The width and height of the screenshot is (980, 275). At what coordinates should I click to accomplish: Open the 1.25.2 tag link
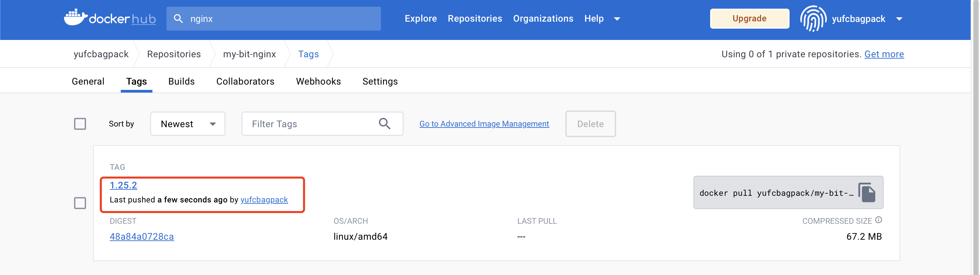123,185
